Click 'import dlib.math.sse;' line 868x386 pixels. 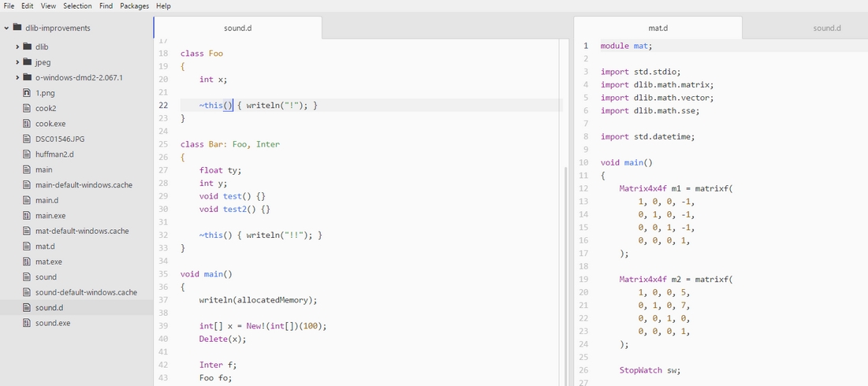650,110
